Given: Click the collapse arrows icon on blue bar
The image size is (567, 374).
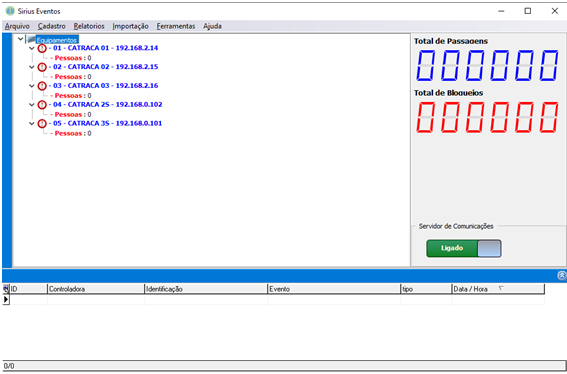Looking at the screenshot, I should click(x=562, y=276).
